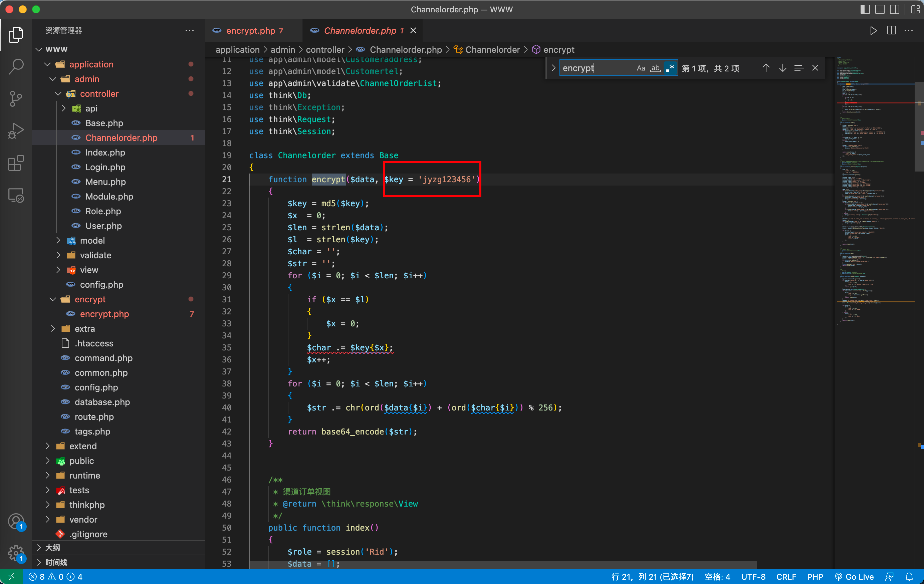
Task: Open .htaccess in the file tree
Action: tap(93, 343)
